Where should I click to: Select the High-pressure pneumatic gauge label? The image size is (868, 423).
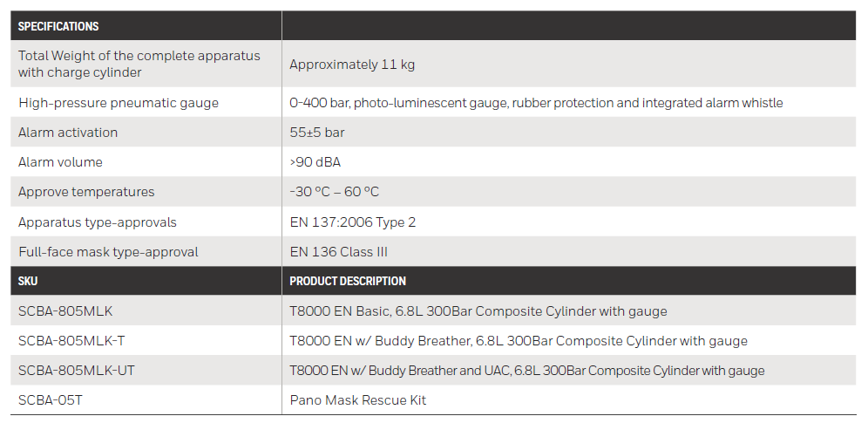(x=119, y=103)
